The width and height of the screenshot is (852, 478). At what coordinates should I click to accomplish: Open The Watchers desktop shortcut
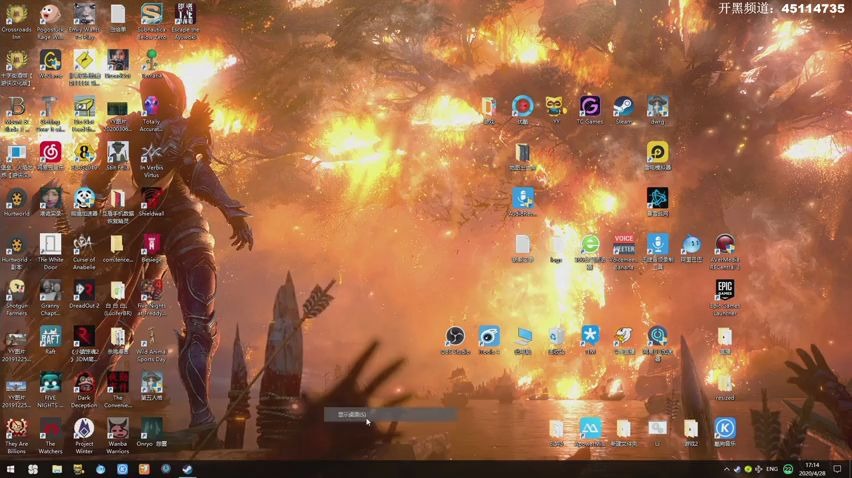pos(50,436)
